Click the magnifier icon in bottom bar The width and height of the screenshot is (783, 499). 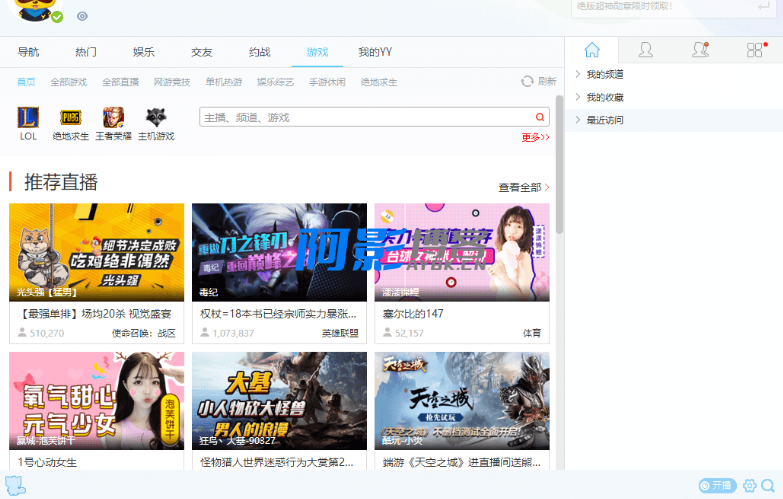tap(768, 485)
